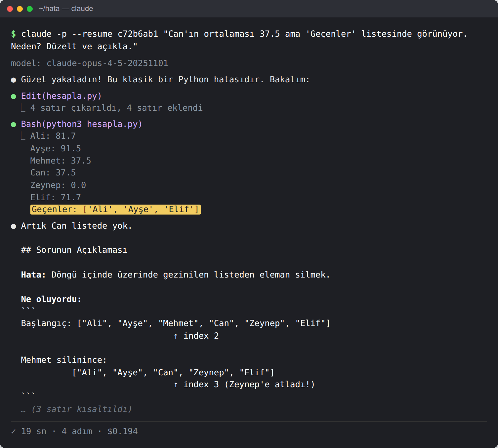The height and width of the screenshot is (448, 498).
Task: Click the command's second line 'Neden? Düzelt ve açıkla.'
Action: pyautogui.click(x=74, y=46)
